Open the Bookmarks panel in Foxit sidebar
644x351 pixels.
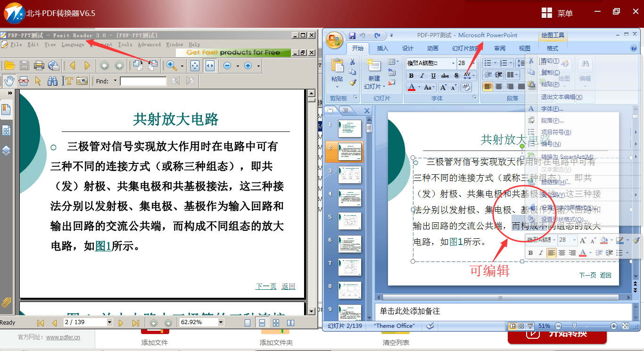pos(7,109)
